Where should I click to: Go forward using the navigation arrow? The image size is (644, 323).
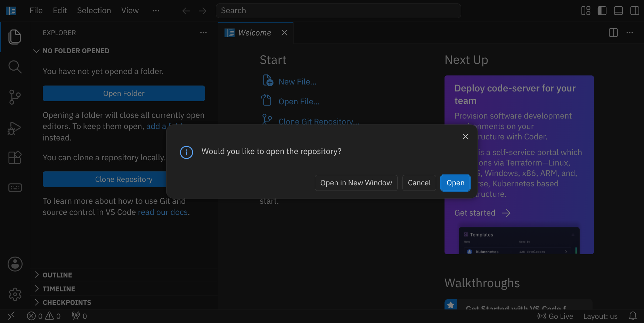[x=202, y=11]
